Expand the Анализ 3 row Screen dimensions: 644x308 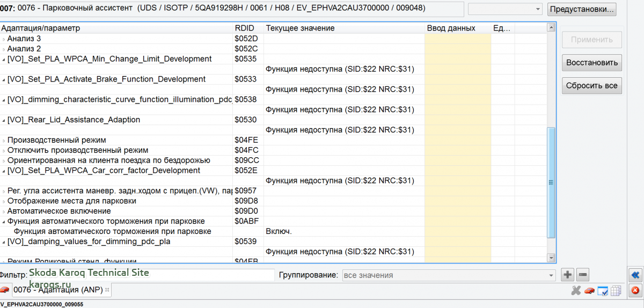pos(3,39)
